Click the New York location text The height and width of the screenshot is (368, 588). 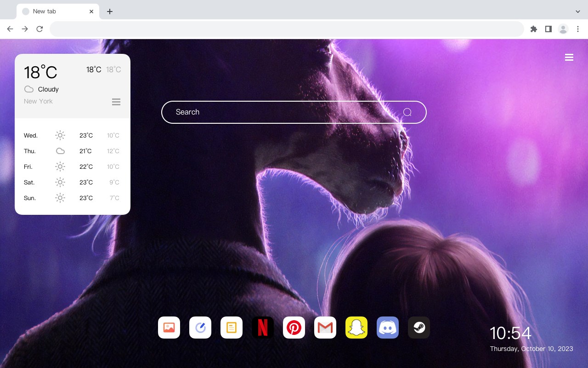(38, 101)
